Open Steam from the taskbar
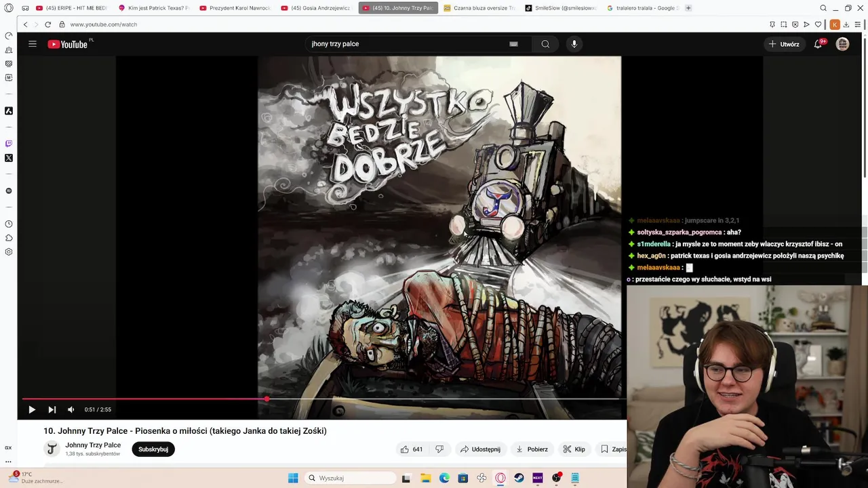This screenshot has height=488, width=868. click(x=519, y=478)
